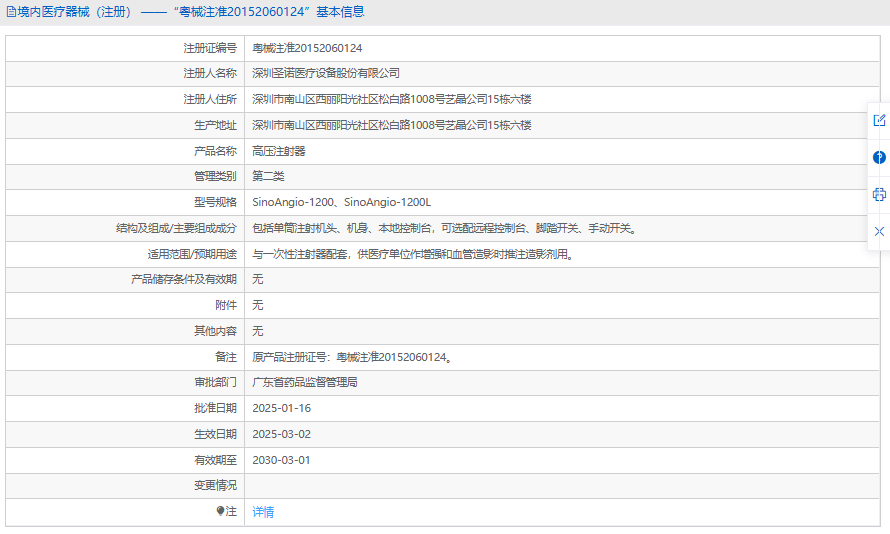Click management class value 第二类
890x534 pixels.
pyautogui.click(x=268, y=176)
